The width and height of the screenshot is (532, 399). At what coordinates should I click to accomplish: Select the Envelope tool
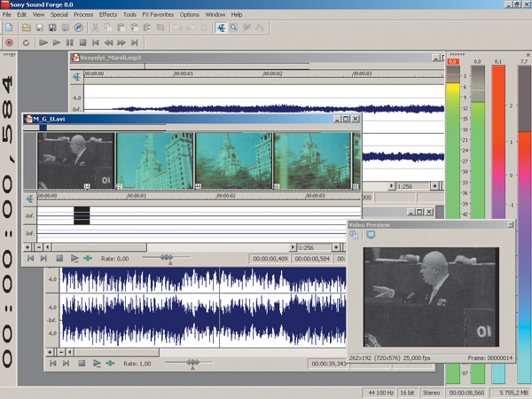point(260,27)
